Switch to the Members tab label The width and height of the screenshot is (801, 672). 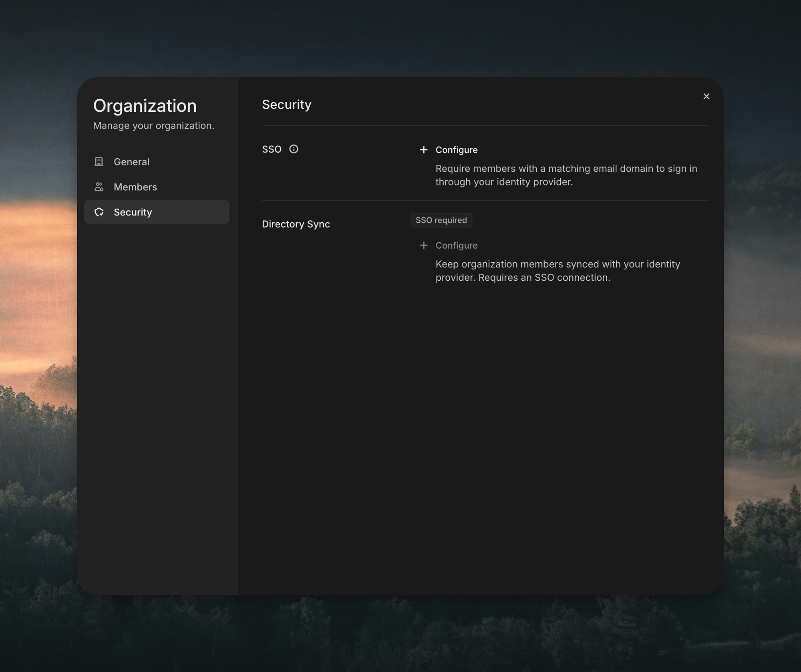[135, 187]
